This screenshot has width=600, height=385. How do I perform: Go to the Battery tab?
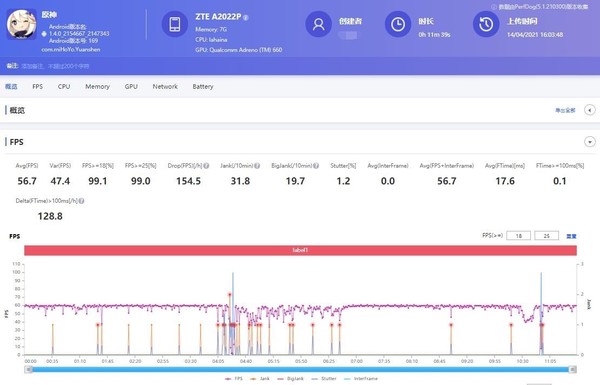point(203,86)
